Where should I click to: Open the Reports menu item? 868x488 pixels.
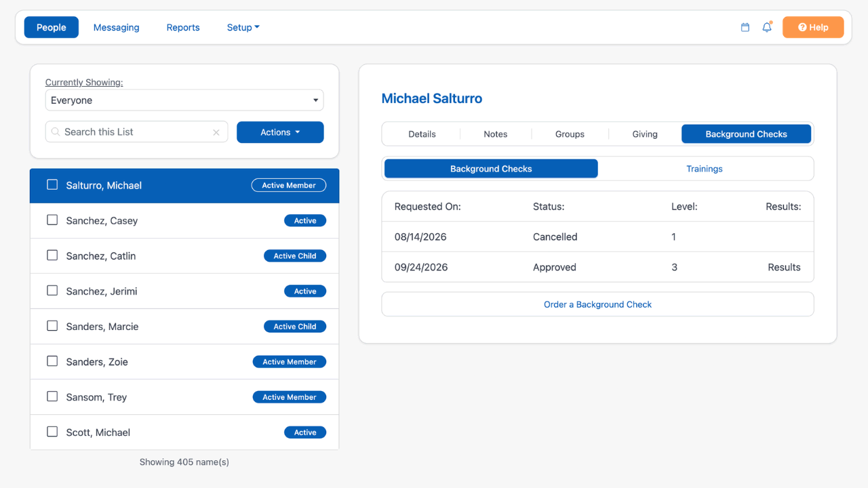pyautogui.click(x=183, y=27)
